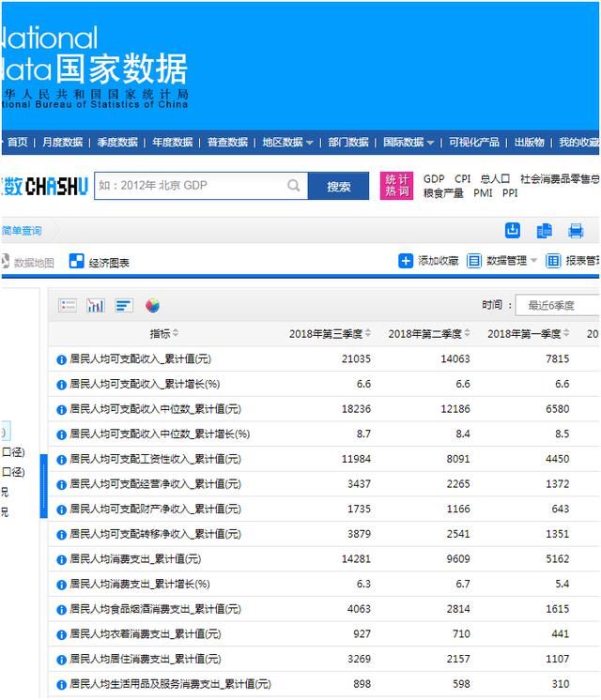Sort by 2018年第二季度 column

(467, 333)
